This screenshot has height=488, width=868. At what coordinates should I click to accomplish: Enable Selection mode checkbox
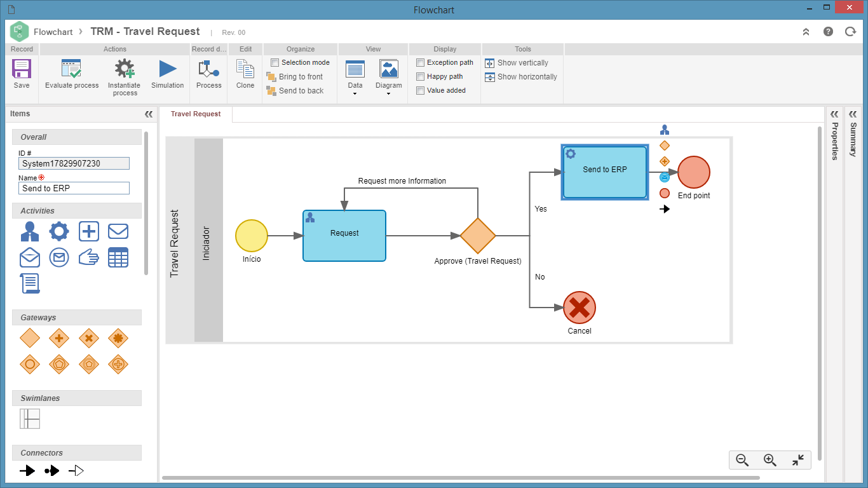(275, 62)
